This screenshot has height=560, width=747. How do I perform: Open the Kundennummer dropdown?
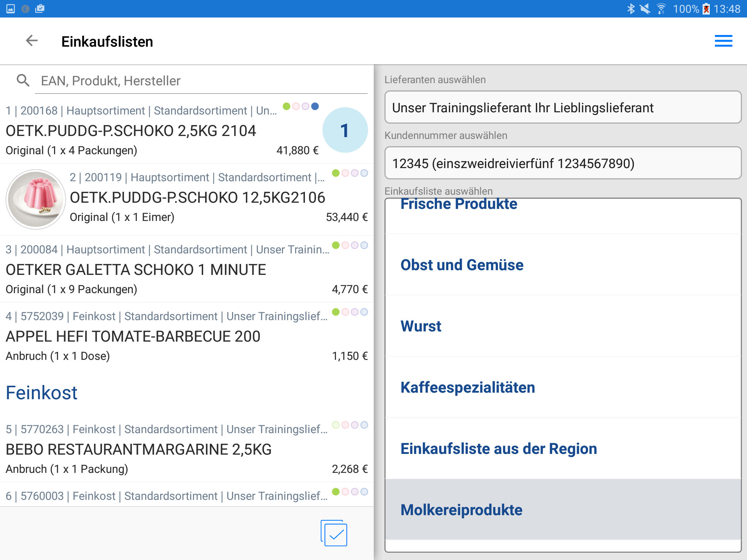coord(563,163)
